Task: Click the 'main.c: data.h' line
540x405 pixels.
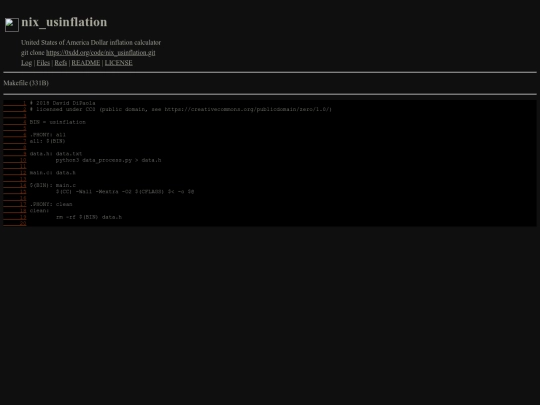Action: [x=52, y=173]
